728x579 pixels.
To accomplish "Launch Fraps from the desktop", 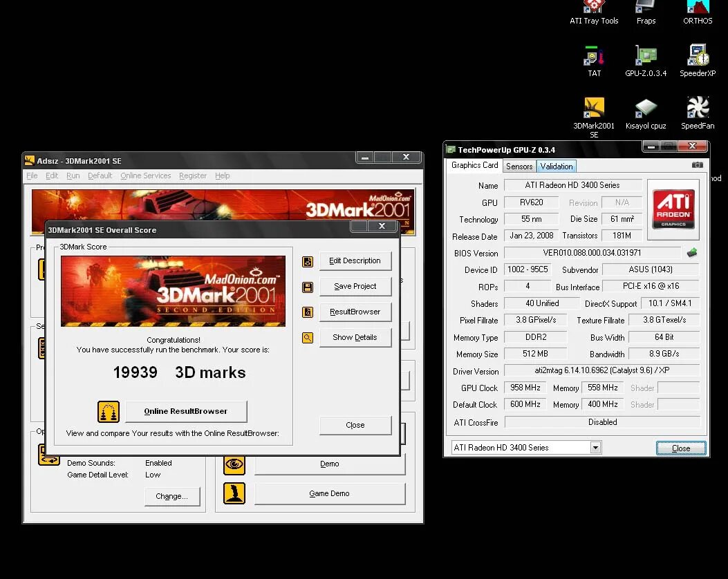I will coord(646,12).
